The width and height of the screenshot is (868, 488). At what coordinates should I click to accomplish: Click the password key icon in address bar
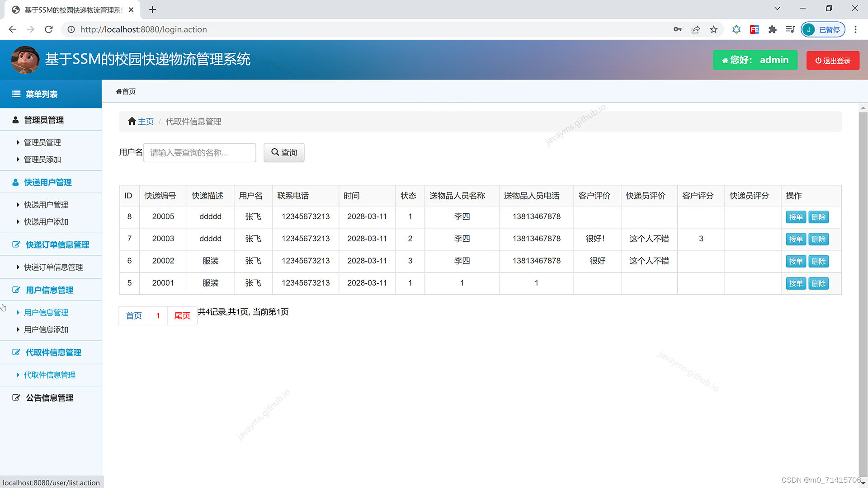(677, 29)
